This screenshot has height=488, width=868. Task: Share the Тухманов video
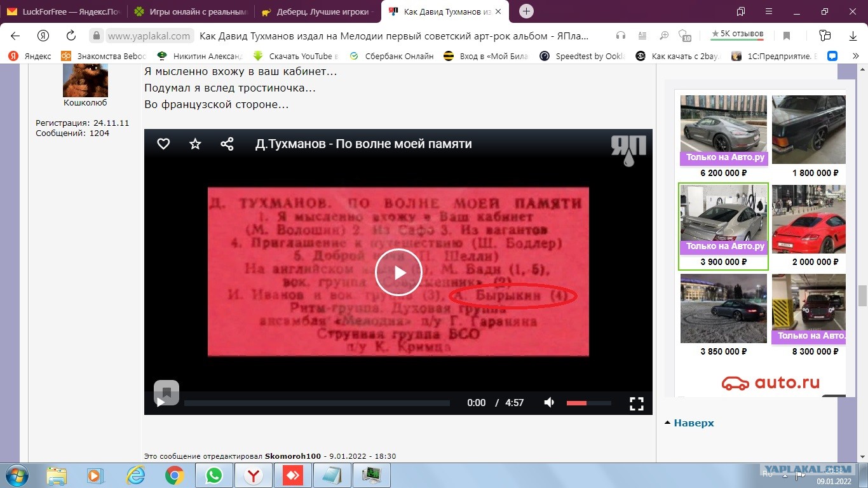point(227,144)
